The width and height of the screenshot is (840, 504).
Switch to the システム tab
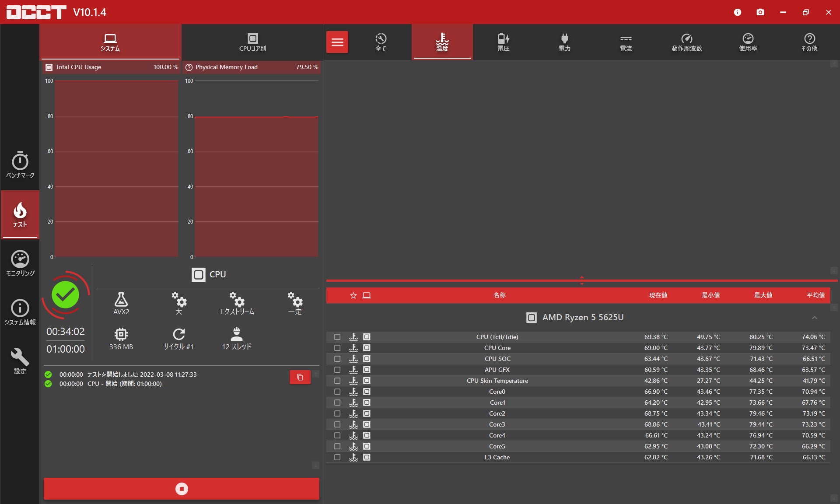pos(110,42)
